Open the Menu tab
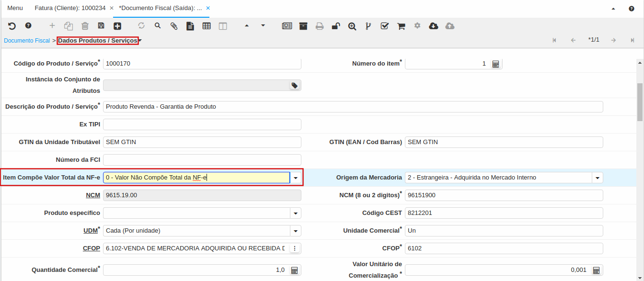The width and height of the screenshot is (644, 281). point(15,8)
